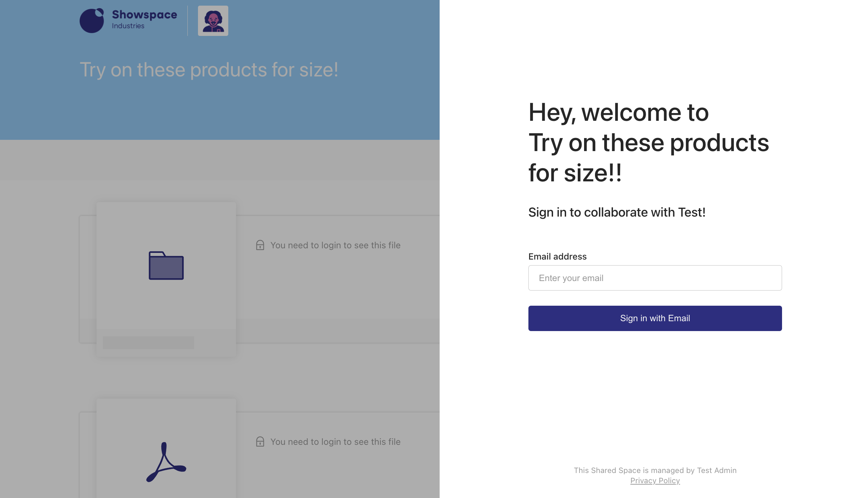This screenshot has height=498, width=868.
Task: Click the Showspace Industries brand name text
Action: [x=144, y=19]
